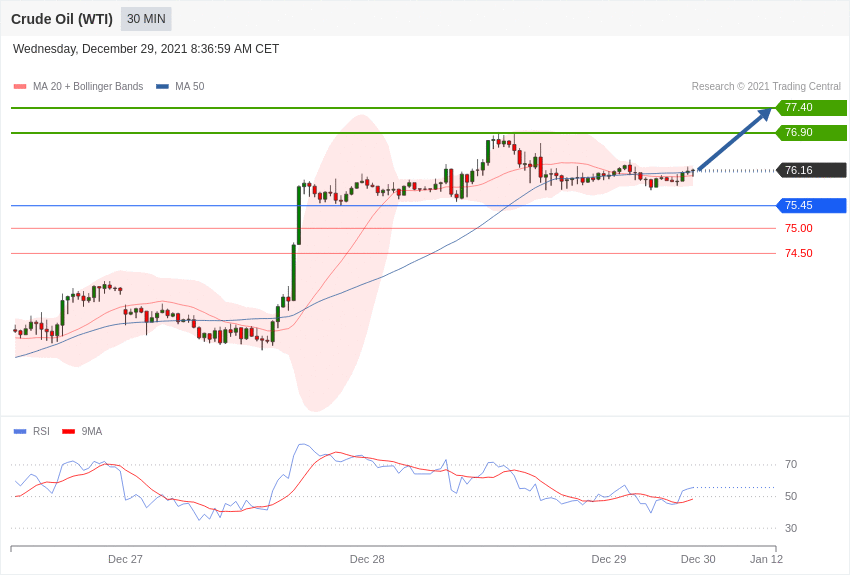
Task: Select the chart timestamp 'Wednesday, December 29, 2021 8:36:59 AM CET'
Action: click(146, 49)
